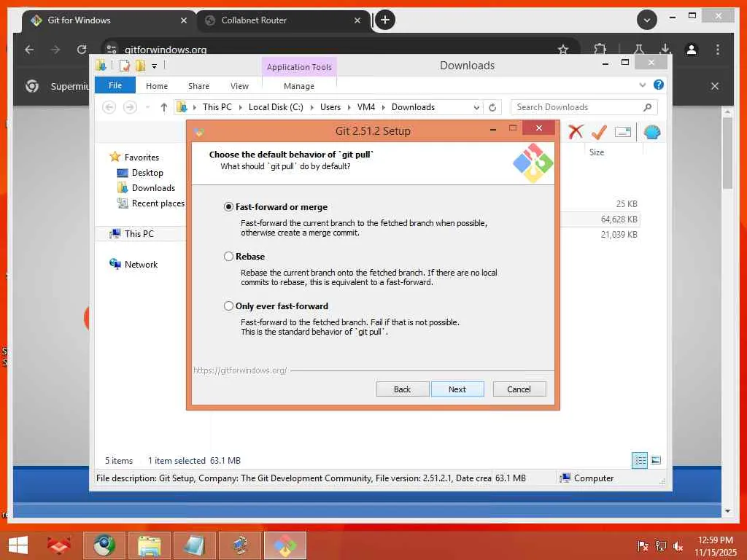Open the browser Downloads arrow icon
This screenshot has width=747, height=560.
(665, 49)
